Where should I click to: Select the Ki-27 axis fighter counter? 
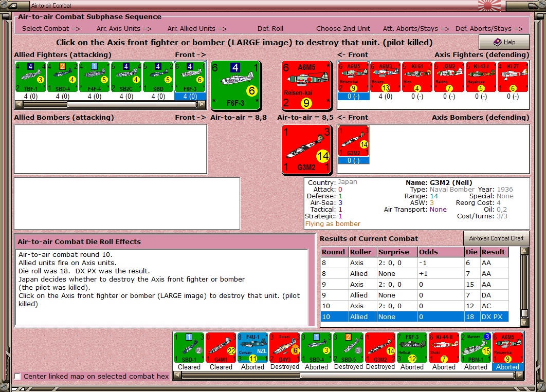coord(513,77)
